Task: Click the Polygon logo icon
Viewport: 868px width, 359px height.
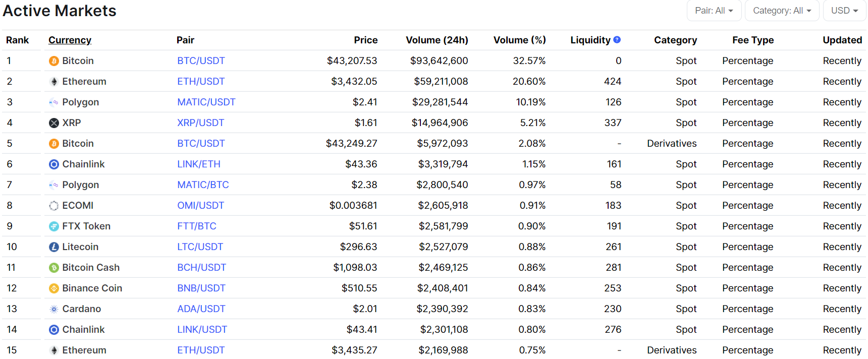Action: point(53,102)
